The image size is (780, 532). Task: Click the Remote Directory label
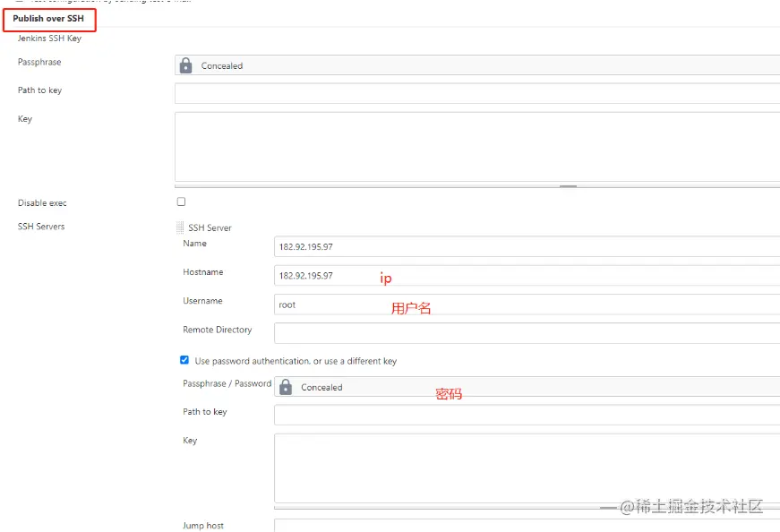(218, 330)
